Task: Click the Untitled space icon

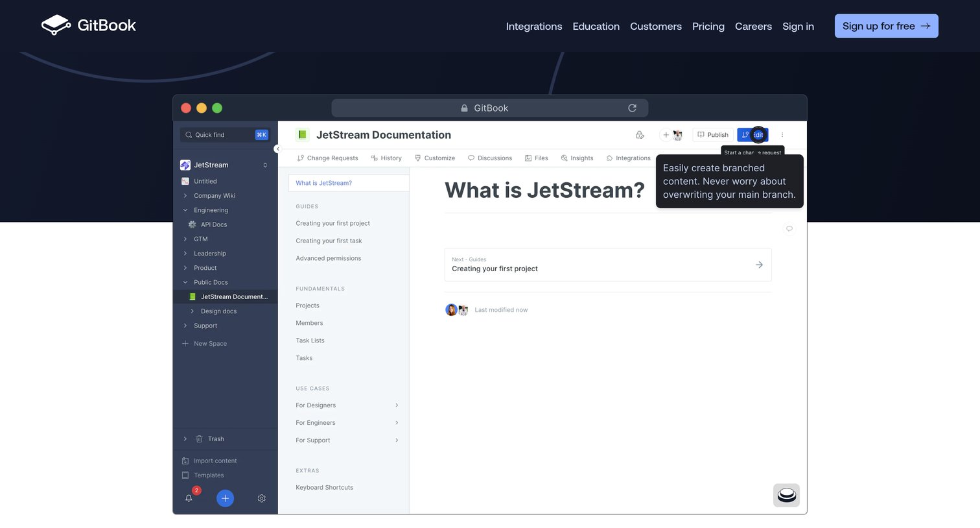Action: click(x=185, y=182)
